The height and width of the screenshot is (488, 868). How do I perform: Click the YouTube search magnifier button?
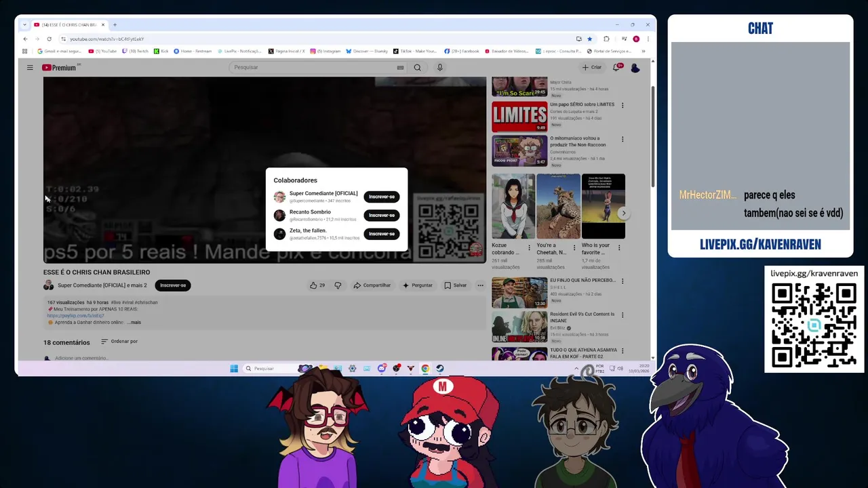[x=417, y=67]
